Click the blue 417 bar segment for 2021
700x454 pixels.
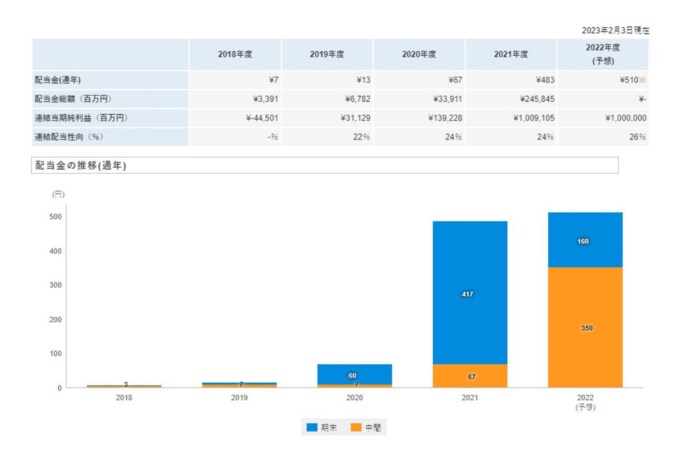[469, 292]
